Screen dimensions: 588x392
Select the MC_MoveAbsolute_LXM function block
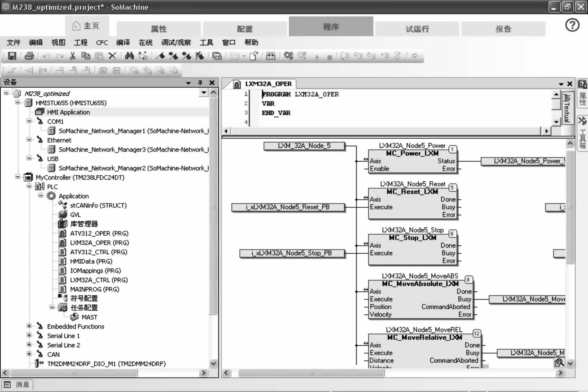point(421,300)
